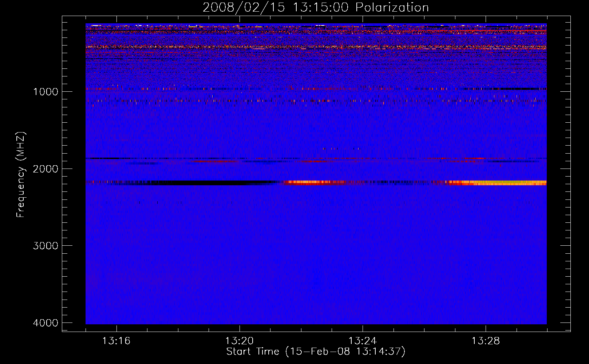589x364 pixels.
Task: Click the 4000 frequency tick label
Action: 46,323
